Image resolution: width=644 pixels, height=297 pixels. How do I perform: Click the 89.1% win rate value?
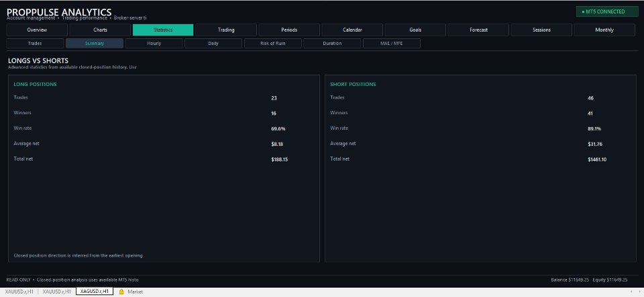[594, 129]
